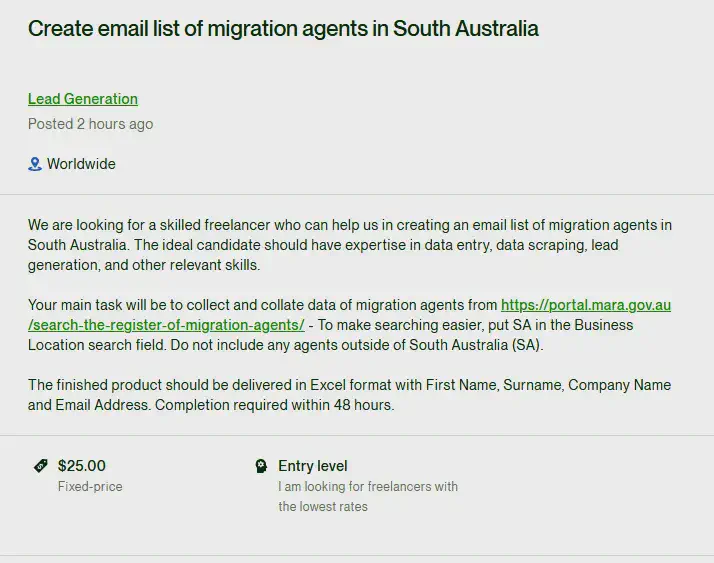Click the 'First Name, Surname, Company Name' text

548,385
